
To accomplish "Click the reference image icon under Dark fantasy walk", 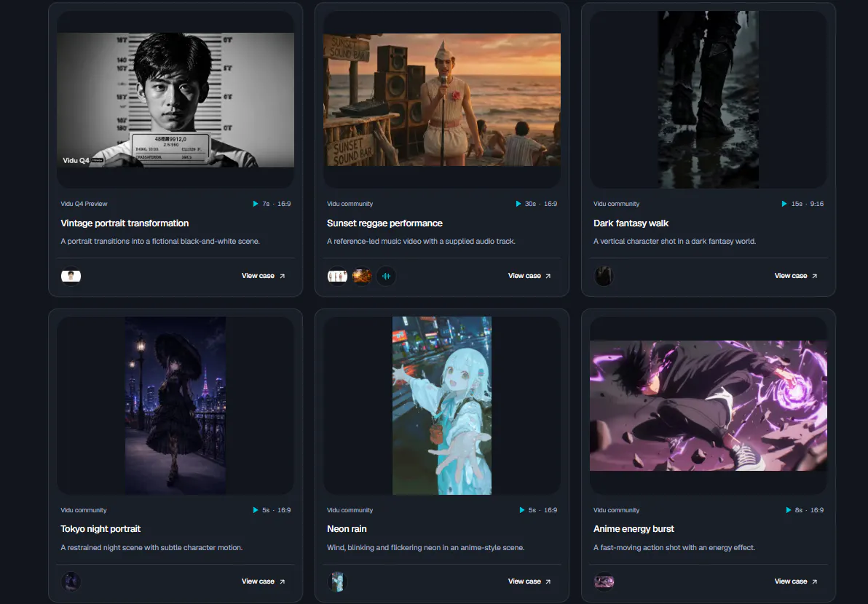I will [x=604, y=276].
